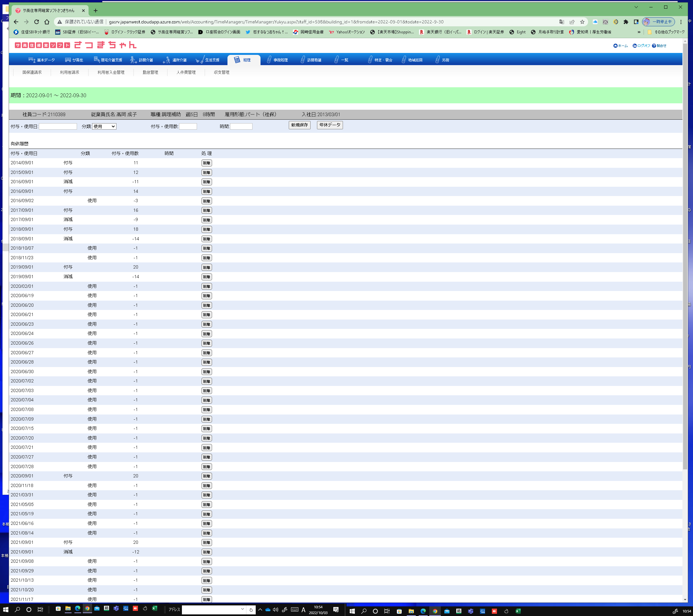
Task: Click the share page icon
Action: click(x=572, y=22)
